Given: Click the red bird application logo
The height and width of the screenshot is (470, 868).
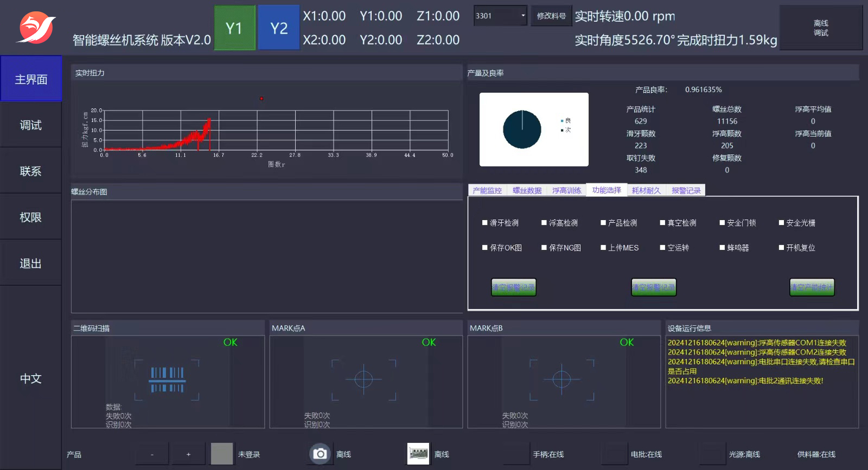Looking at the screenshot, I should pyautogui.click(x=36, y=28).
